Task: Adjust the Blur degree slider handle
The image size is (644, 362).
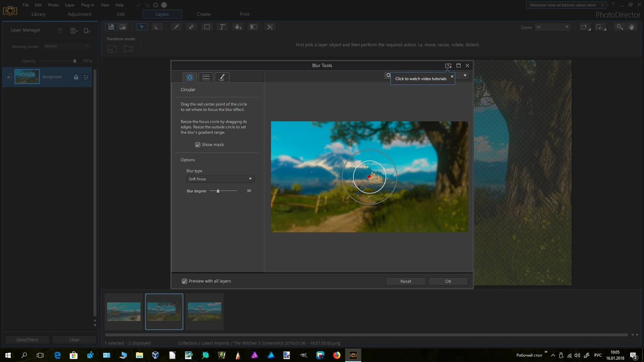Action: 218,191
